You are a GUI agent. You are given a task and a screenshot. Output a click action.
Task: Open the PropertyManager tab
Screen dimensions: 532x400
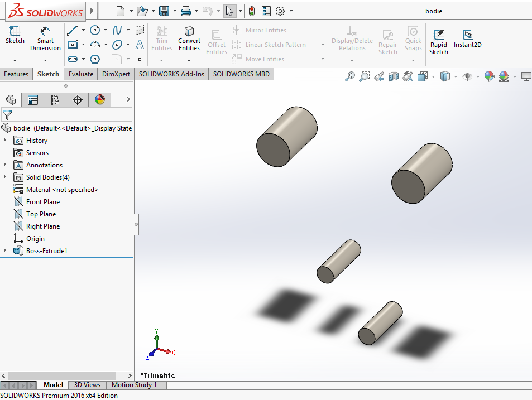coord(32,100)
